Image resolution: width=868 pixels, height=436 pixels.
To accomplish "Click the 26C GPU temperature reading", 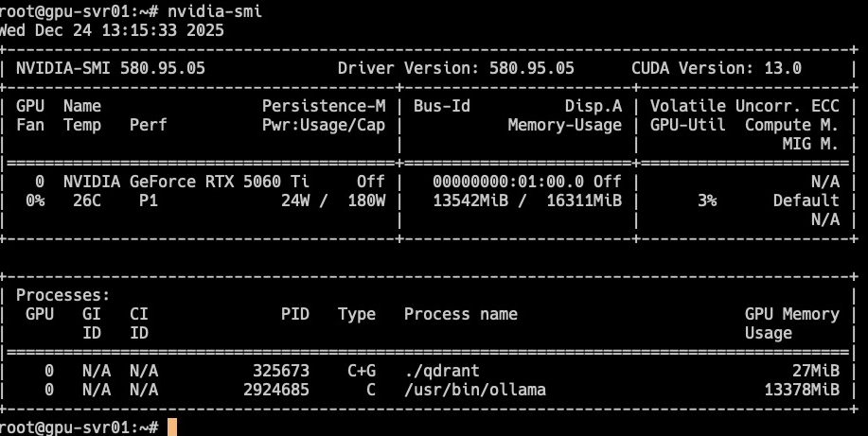I will (x=86, y=201).
